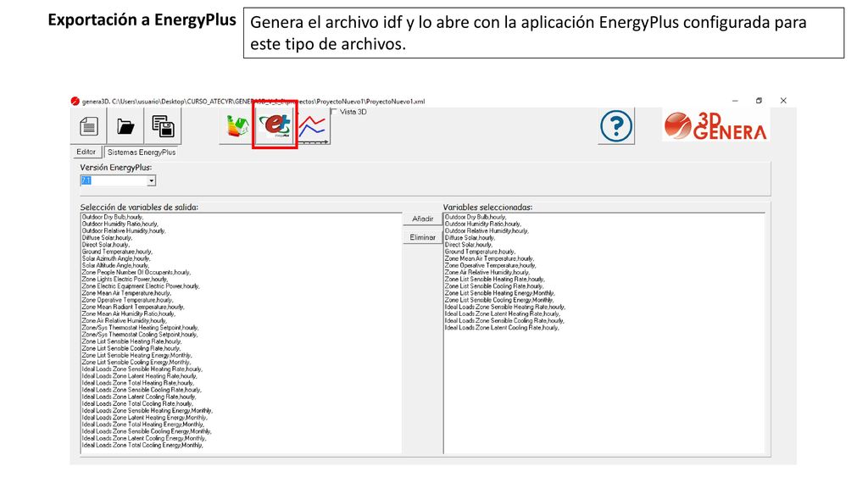
Task: Select Ideal Loads Zone Total Cooling Energy,Monthly row
Action: [x=142, y=446]
